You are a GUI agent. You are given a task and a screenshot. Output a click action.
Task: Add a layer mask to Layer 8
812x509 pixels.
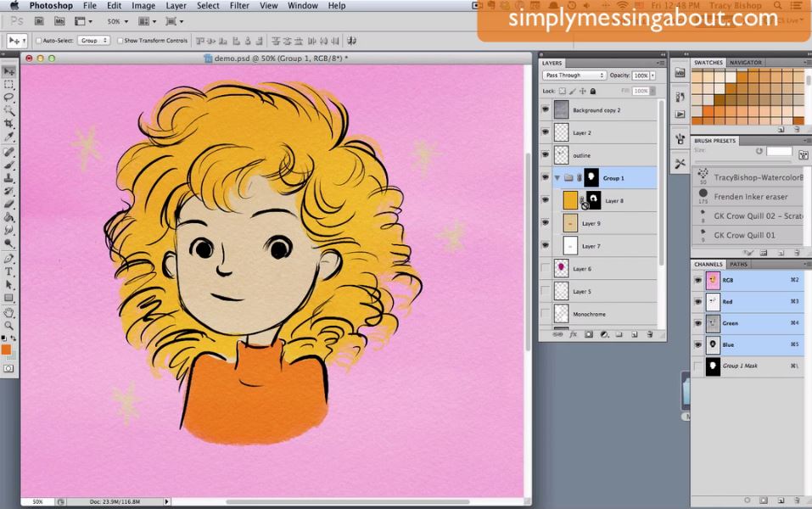pyautogui.click(x=588, y=334)
